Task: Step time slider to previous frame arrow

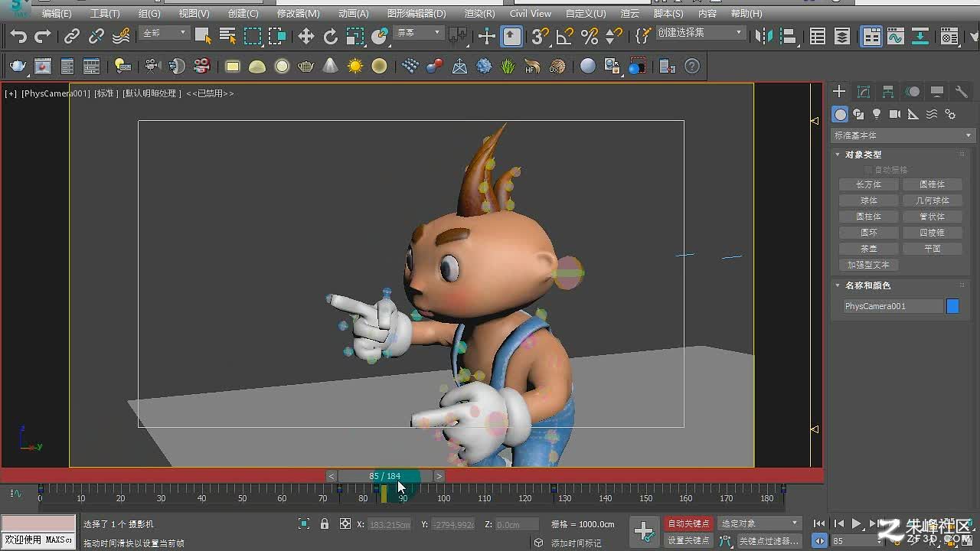Action: pos(332,476)
